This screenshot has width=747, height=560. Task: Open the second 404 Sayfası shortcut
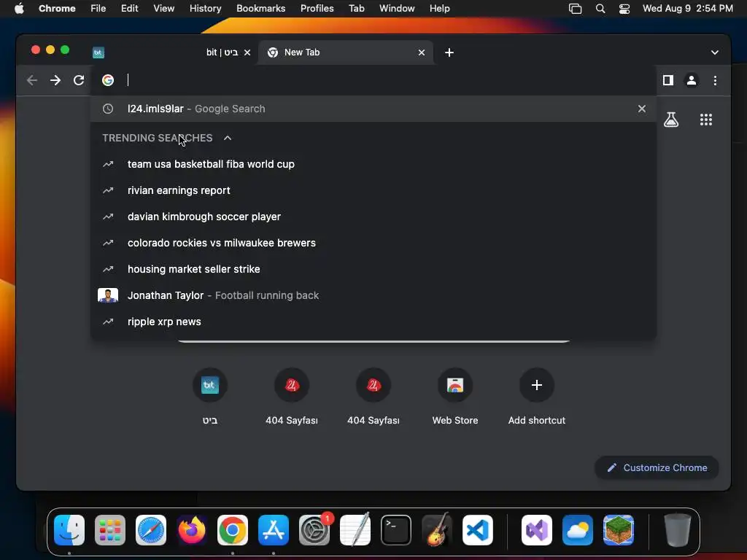pos(373,397)
